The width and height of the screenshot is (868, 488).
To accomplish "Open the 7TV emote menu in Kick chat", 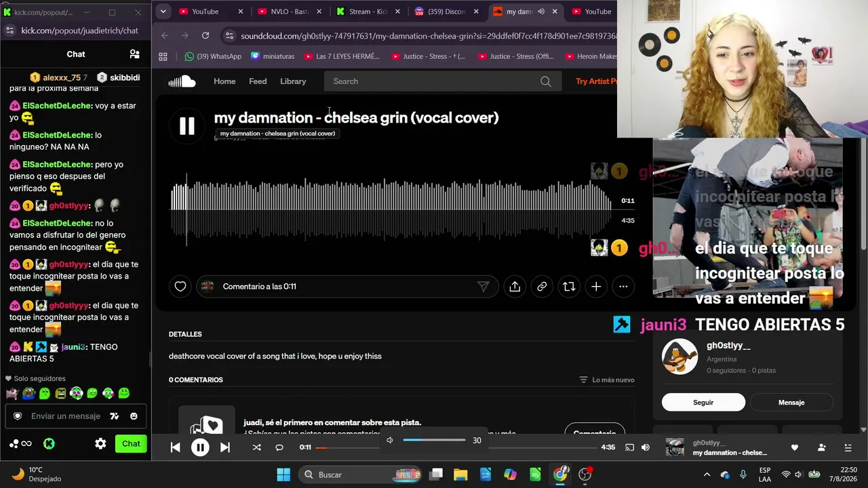I will (115, 416).
